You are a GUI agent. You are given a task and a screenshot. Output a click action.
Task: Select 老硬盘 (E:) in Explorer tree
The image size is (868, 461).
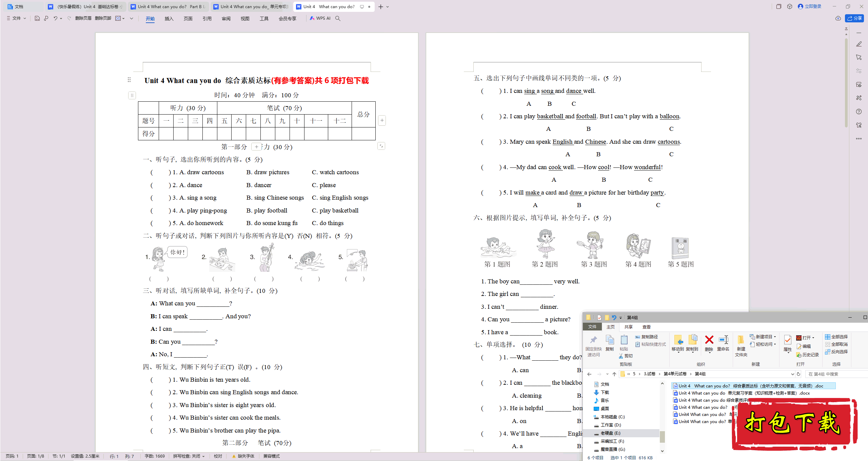pos(610,433)
